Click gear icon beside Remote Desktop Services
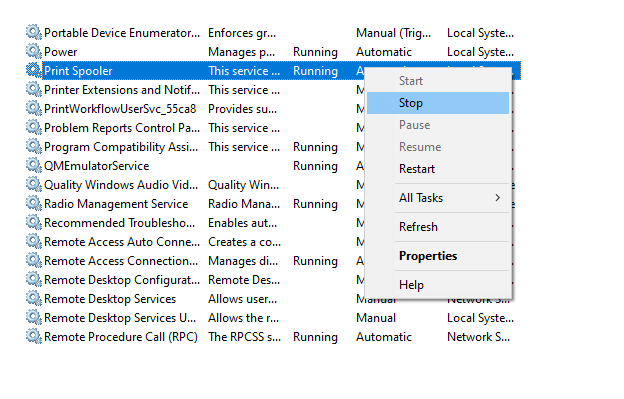Image resolution: width=624 pixels, height=399 pixels. [34, 298]
